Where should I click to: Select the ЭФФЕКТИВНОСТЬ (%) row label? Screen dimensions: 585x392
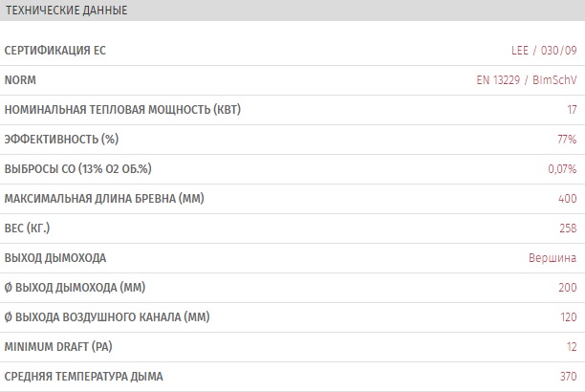(61, 140)
